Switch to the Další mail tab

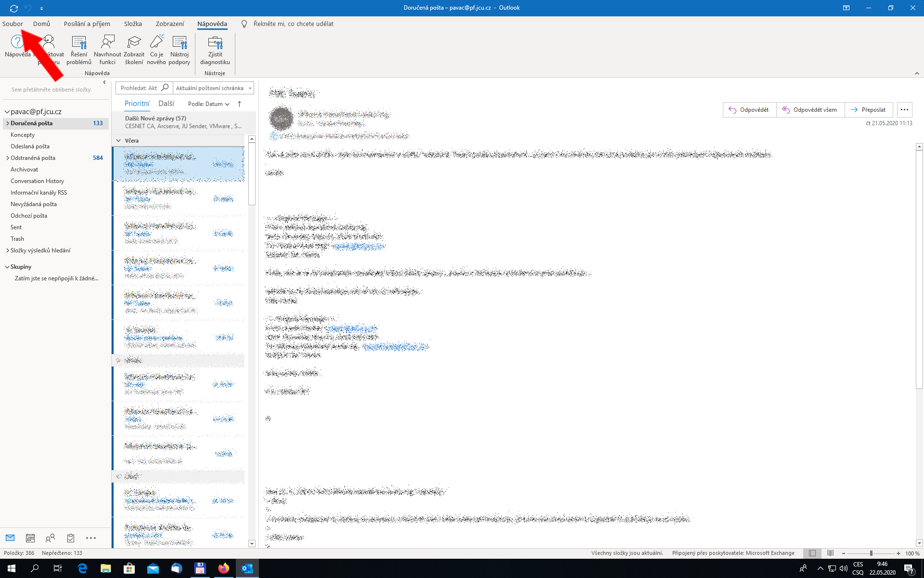pos(166,104)
